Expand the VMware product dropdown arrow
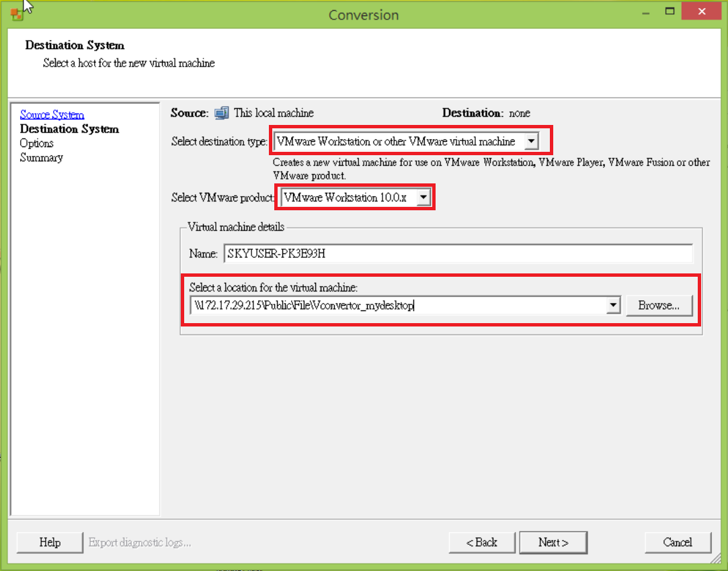 click(423, 197)
